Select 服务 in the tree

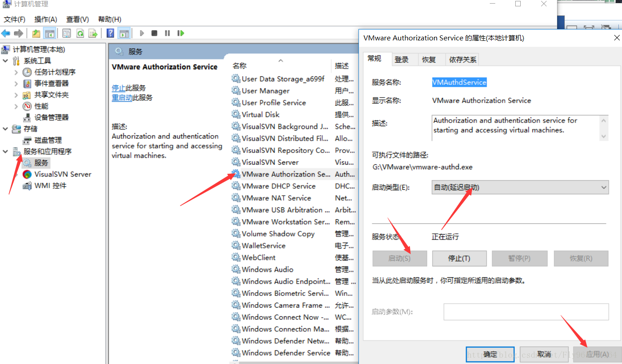click(41, 162)
